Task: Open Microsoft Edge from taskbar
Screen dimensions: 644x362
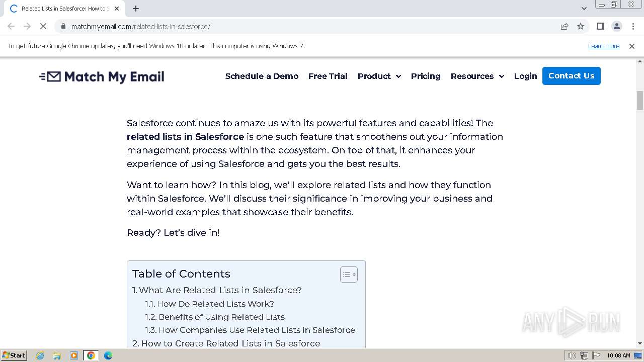Action: click(108, 355)
